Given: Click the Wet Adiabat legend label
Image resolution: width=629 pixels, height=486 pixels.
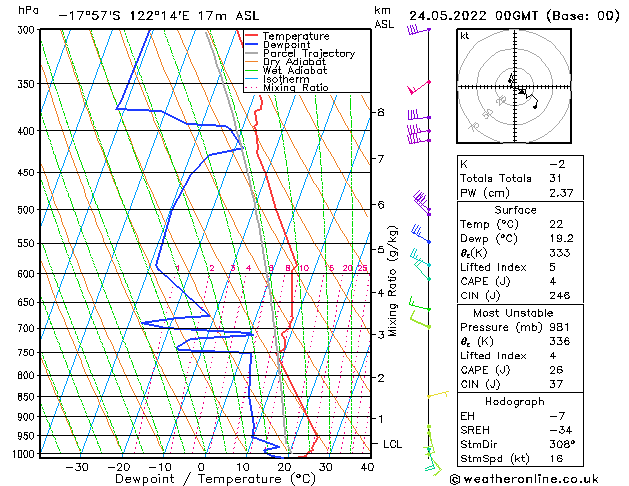Looking at the screenshot, I should (295, 71).
